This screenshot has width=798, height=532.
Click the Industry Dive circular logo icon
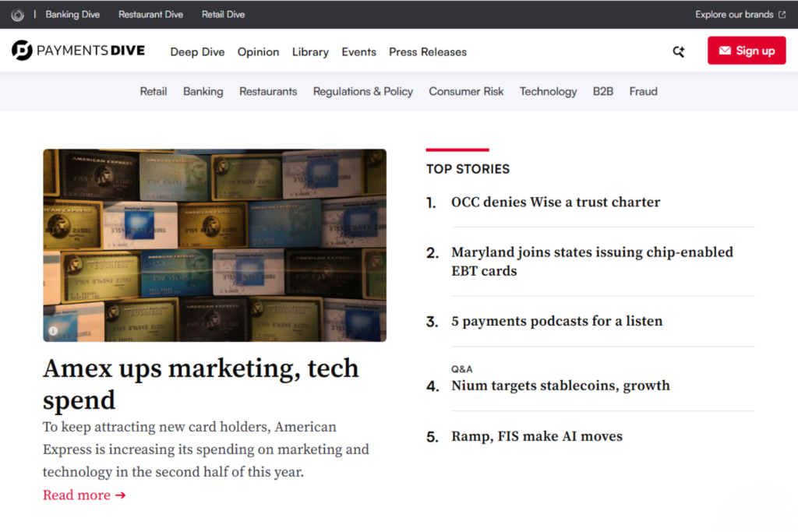[x=17, y=15]
